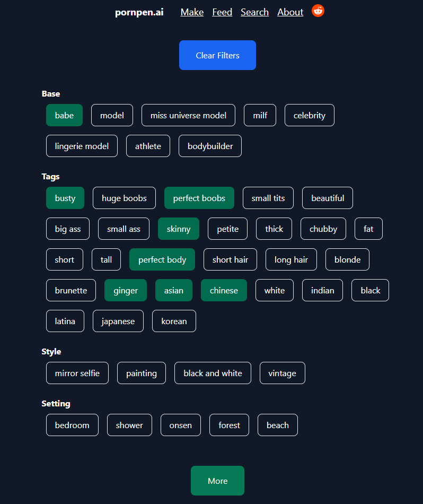Select the beach setting
This screenshot has height=504, width=423.
click(x=278, y=425)
